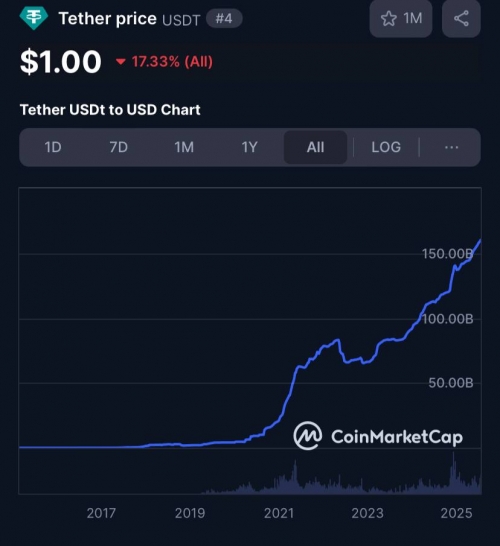Add Tether to watchlist star icon
The height and width of the screenshot is (546, 500).
coord(389,18)
